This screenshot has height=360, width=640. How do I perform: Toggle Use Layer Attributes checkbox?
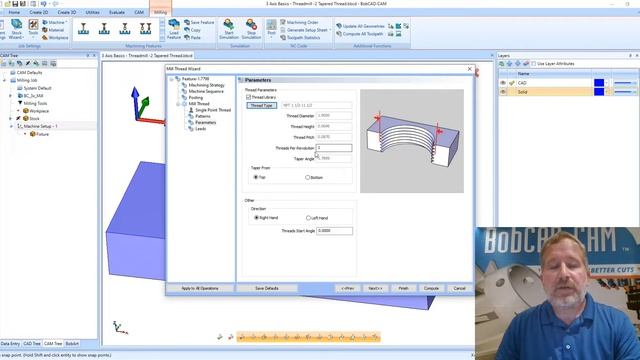[x=533, y=64]
